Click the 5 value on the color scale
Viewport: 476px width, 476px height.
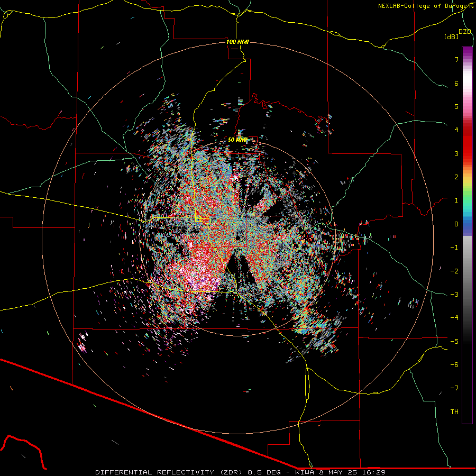coord(456,106)
